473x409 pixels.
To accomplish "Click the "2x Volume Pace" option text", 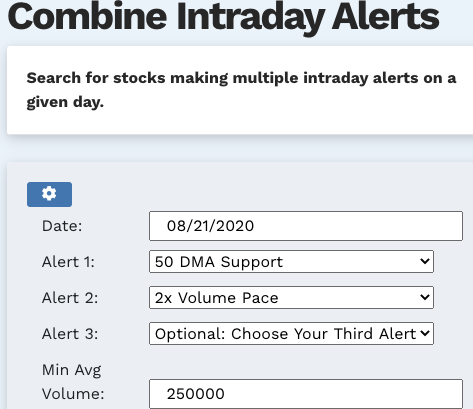I will 217,298.
